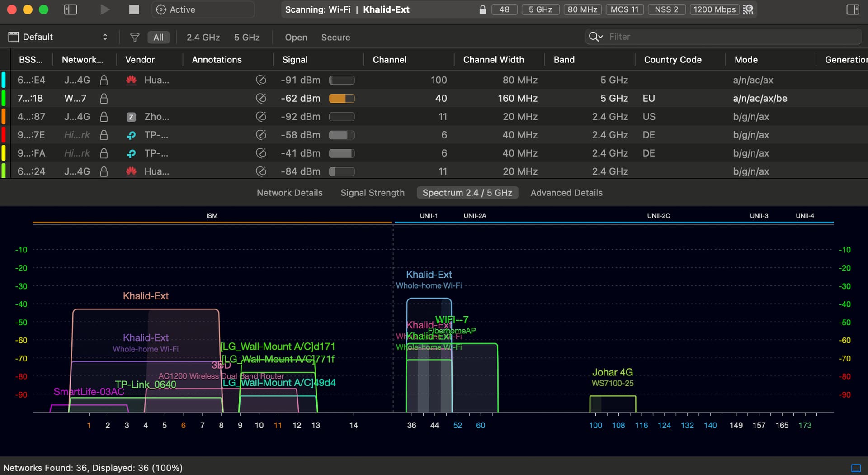868x475 pixels.
Task: Stop the Wi-Fi scan
Action: point(134,9)
